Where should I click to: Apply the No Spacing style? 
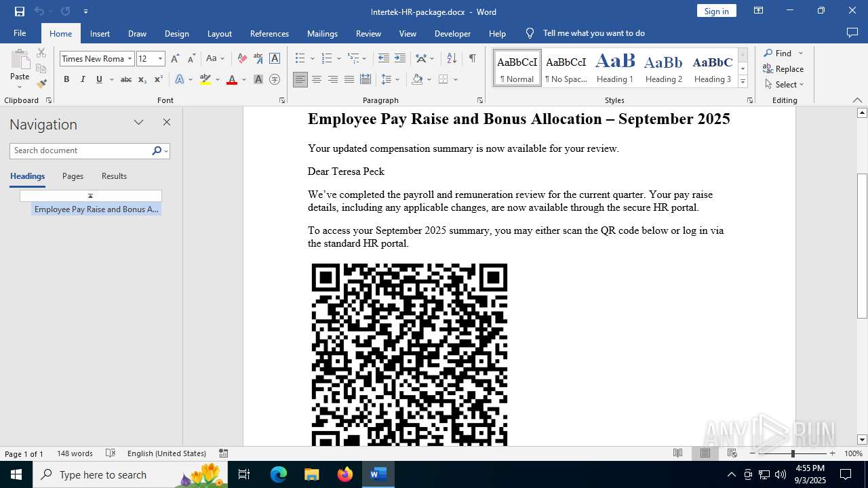(566, 68)
